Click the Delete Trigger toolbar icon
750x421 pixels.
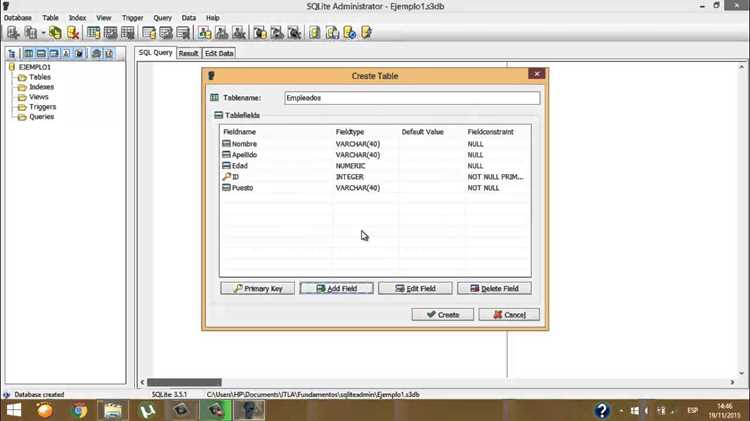(x=294, y=33)
